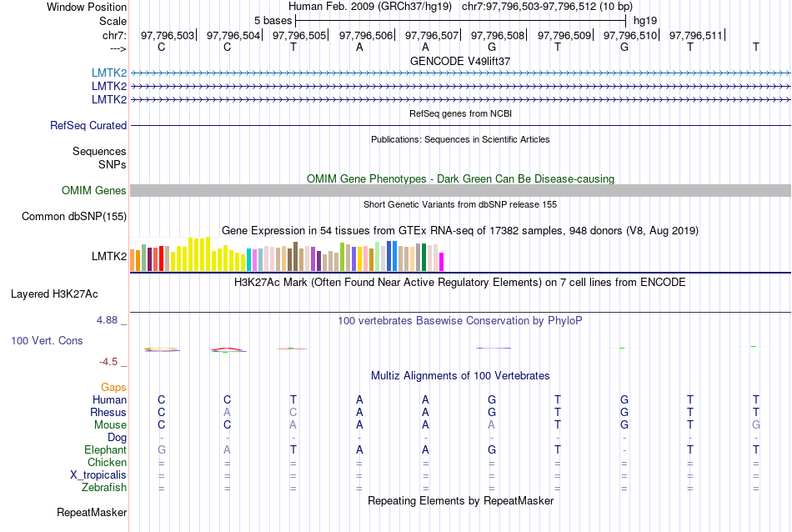
Task: Click the dark brown GTEx expression bar
Action: 295,257
